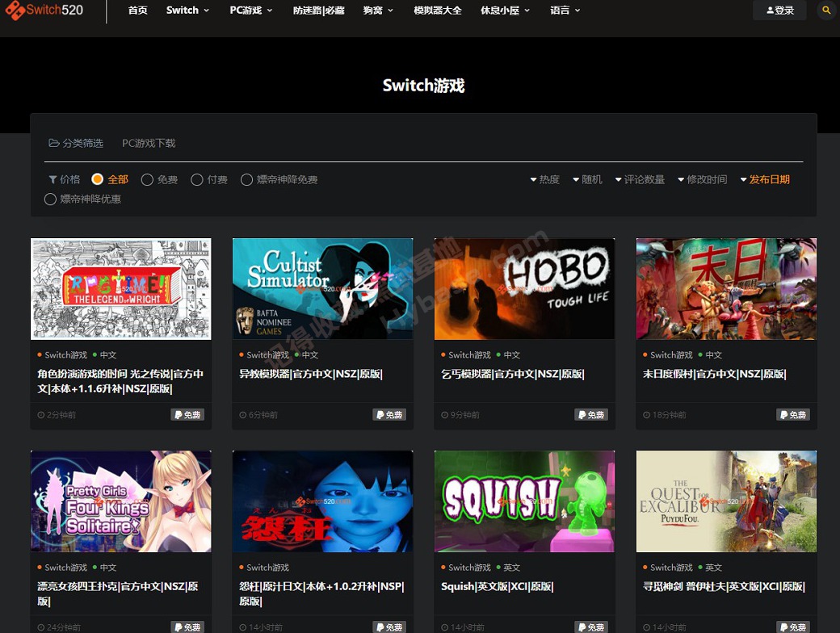Switch to PC游戏下载 tab
The height and width of the screenshot is (633, 840).
pos(149,143)
